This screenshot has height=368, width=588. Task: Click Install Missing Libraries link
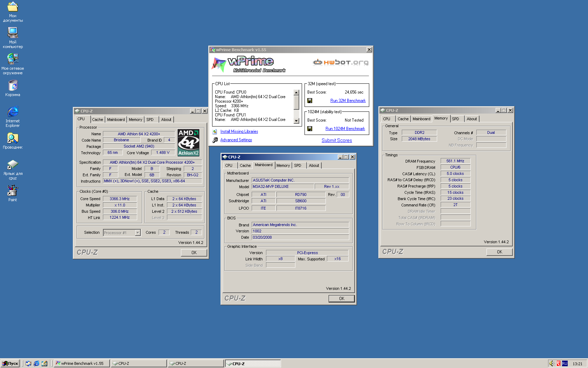coord(239,131)
